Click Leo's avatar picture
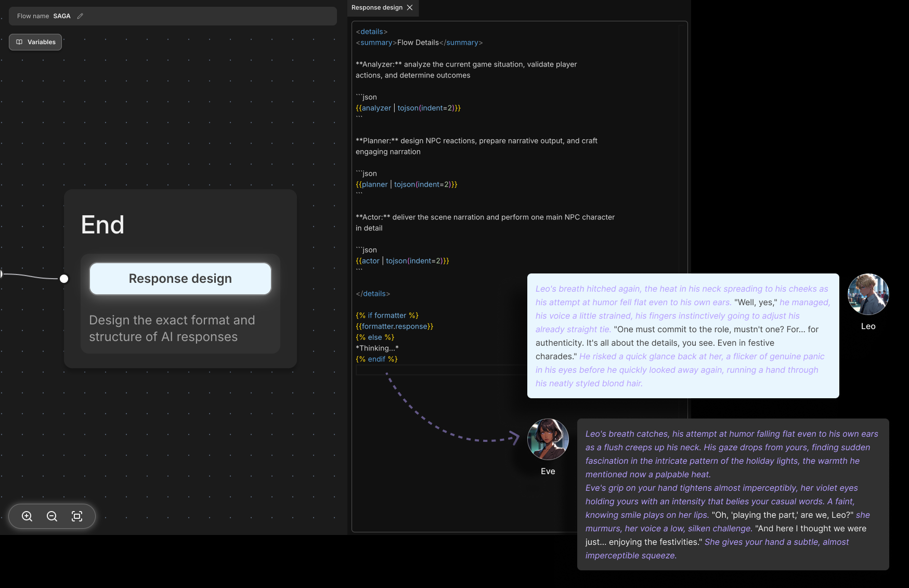Image resolution: width=909 pixels, height=588 pixels. point(868,294)
